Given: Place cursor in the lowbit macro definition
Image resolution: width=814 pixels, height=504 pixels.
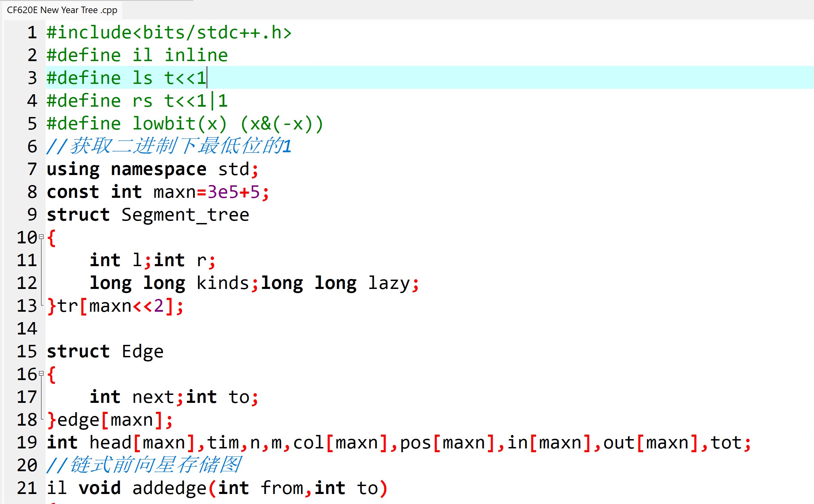Looking at the screenshot, I should pyautogui.click(x=180, y=124).
